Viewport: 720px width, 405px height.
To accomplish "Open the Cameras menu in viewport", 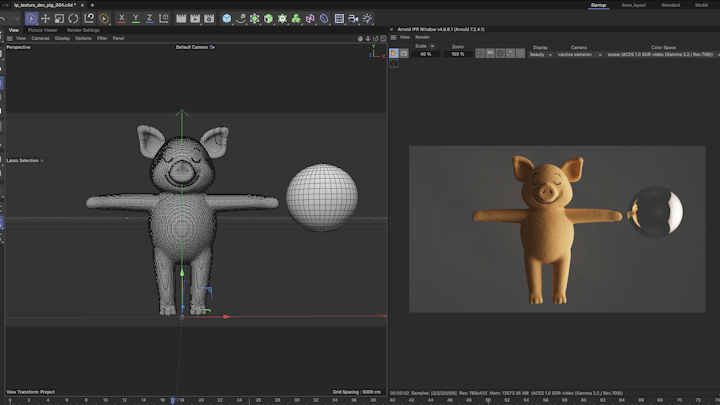I will (40, 38).
